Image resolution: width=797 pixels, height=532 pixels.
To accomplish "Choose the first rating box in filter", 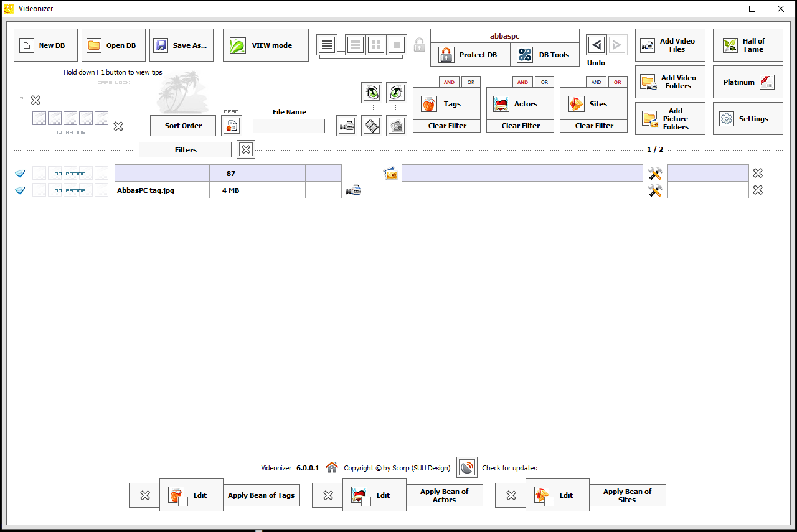I will 39,118.
